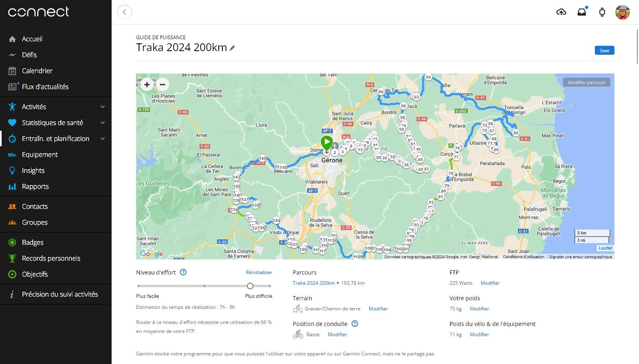Click the page vertical scrollbar
The width and height of the screenshot is (639, 364).
click(637, 47)
